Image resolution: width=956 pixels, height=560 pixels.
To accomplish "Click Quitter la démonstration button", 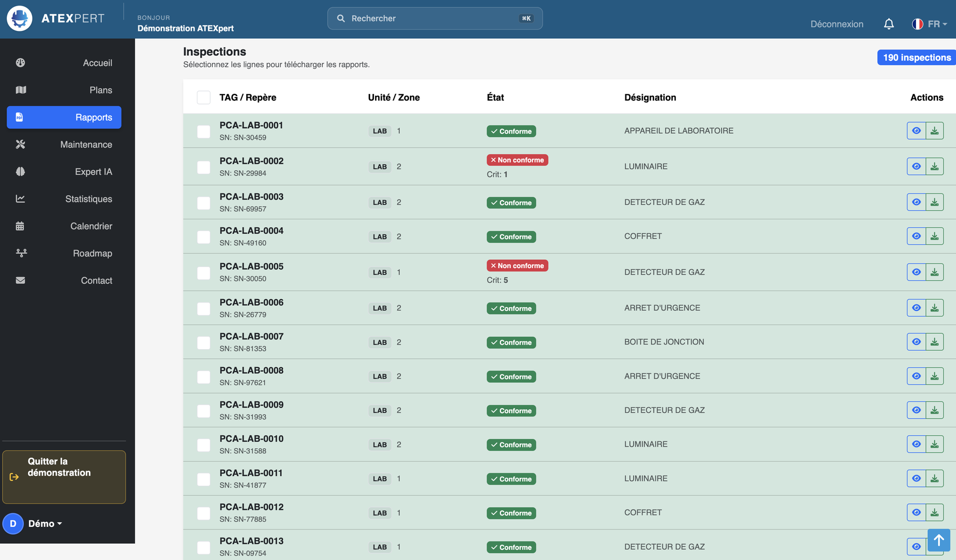I will point(64,477).
